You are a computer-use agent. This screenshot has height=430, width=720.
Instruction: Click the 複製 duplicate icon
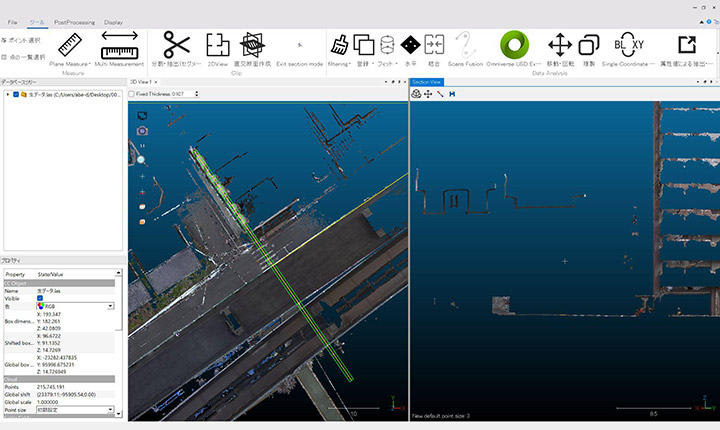589,45
